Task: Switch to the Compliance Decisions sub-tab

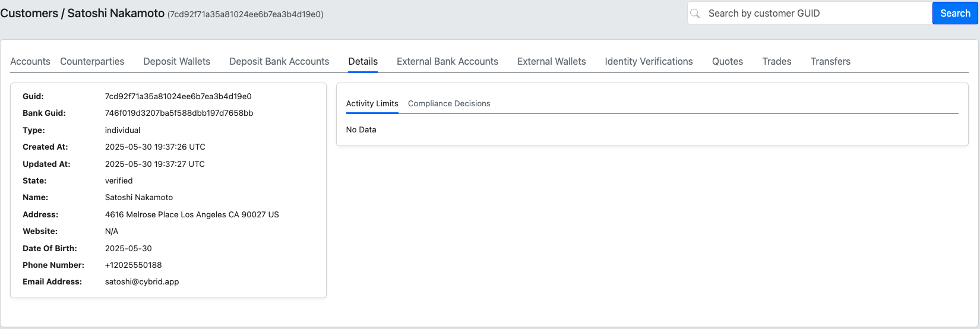Action: [x=449, y=103]
